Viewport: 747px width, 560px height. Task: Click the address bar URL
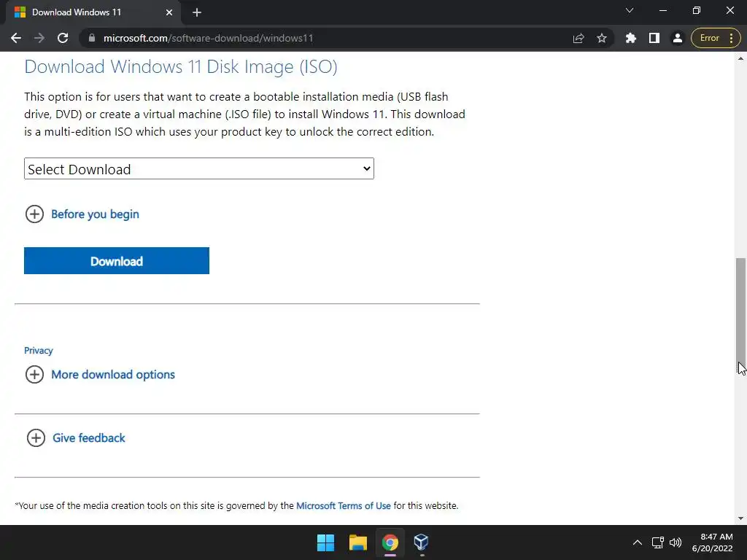coord(208,38)
